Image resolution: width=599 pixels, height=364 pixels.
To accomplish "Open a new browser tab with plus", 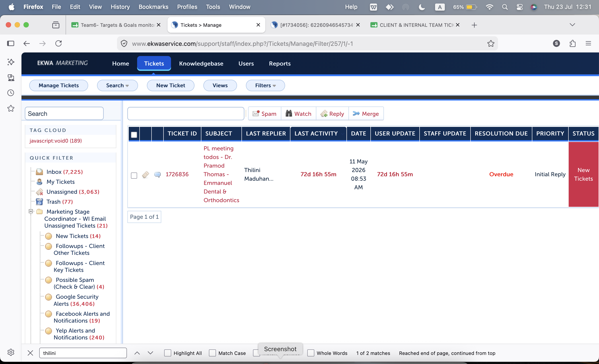I will [474, 25].
